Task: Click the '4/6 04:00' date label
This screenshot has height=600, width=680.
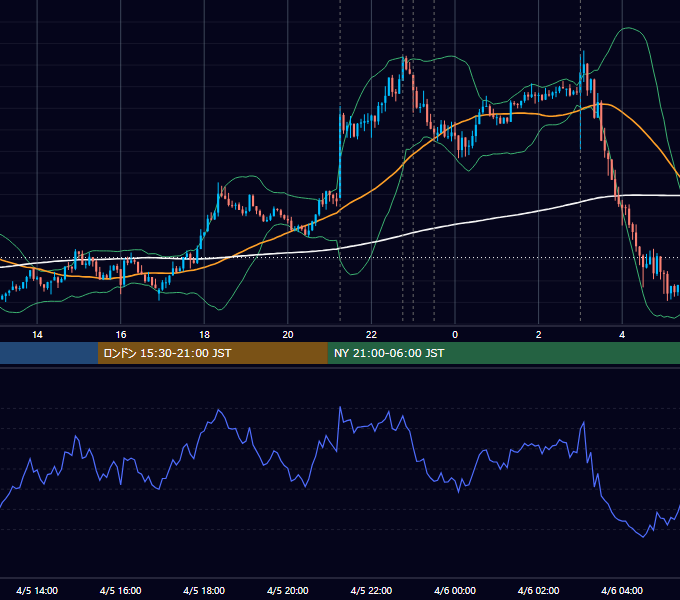Action: click(x=622, y=590)
